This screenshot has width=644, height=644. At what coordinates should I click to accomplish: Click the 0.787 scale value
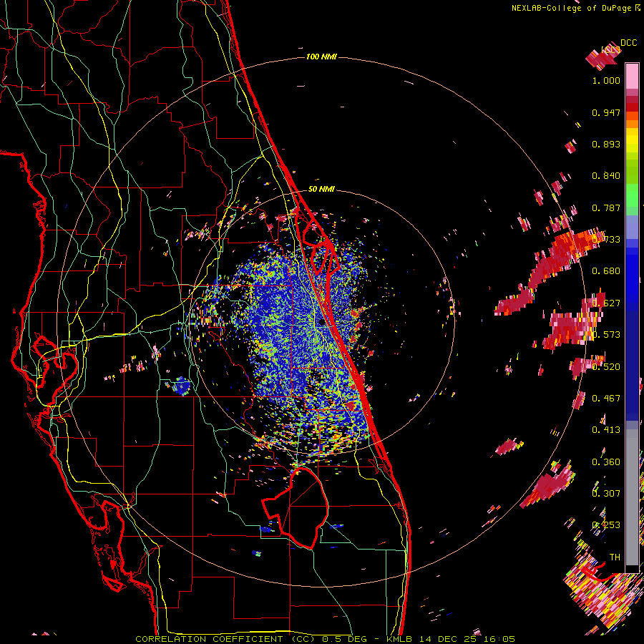pos(606,208)
